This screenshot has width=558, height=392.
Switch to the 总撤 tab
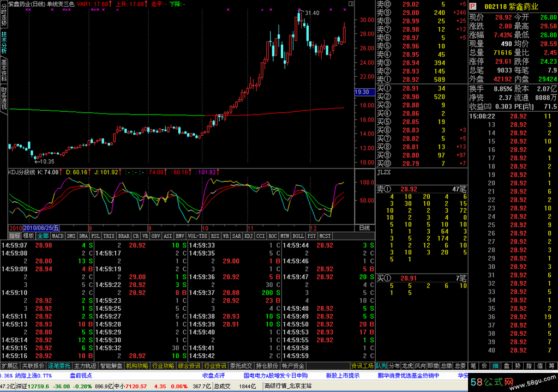pos(447,366)
